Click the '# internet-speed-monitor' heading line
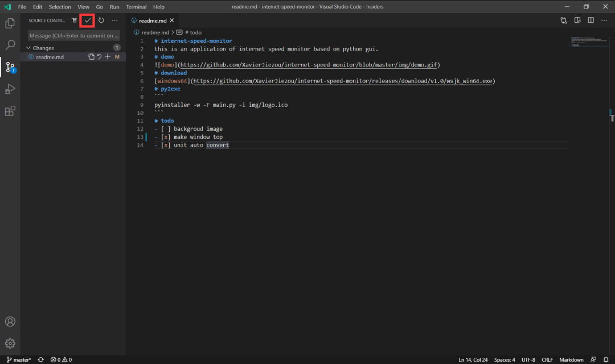The image size is (615, 364). [x=194, y=41]
